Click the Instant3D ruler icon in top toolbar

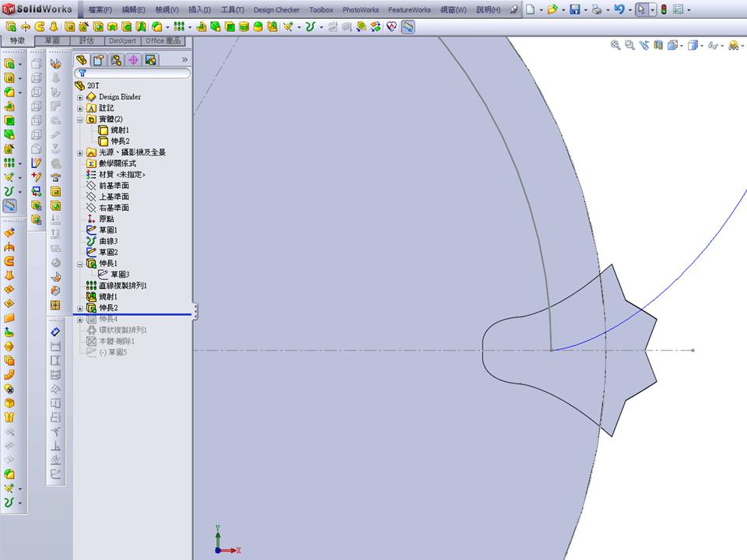408,27
